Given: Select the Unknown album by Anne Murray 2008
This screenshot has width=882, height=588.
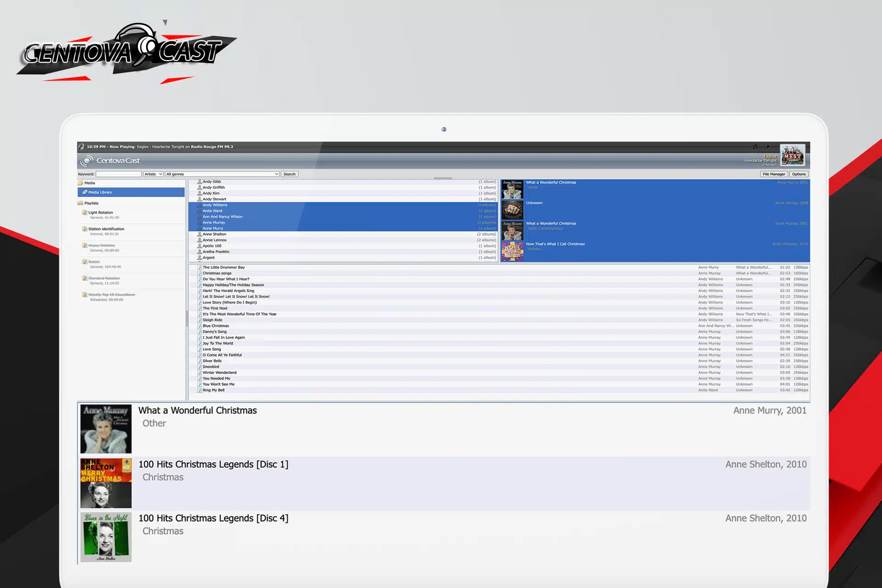Looking at the screenshot, I should 655,210.
